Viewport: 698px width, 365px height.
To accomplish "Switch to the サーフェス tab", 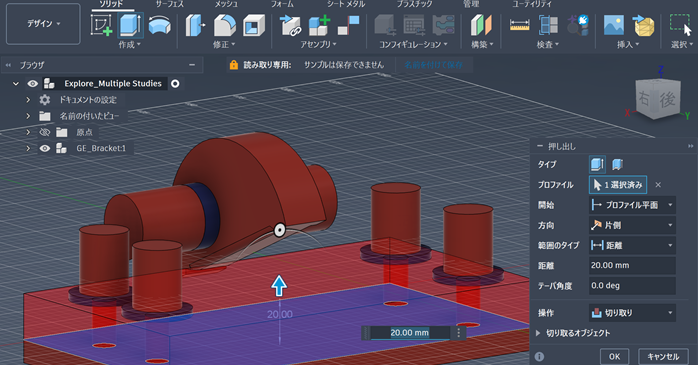I will click(170, 4).
